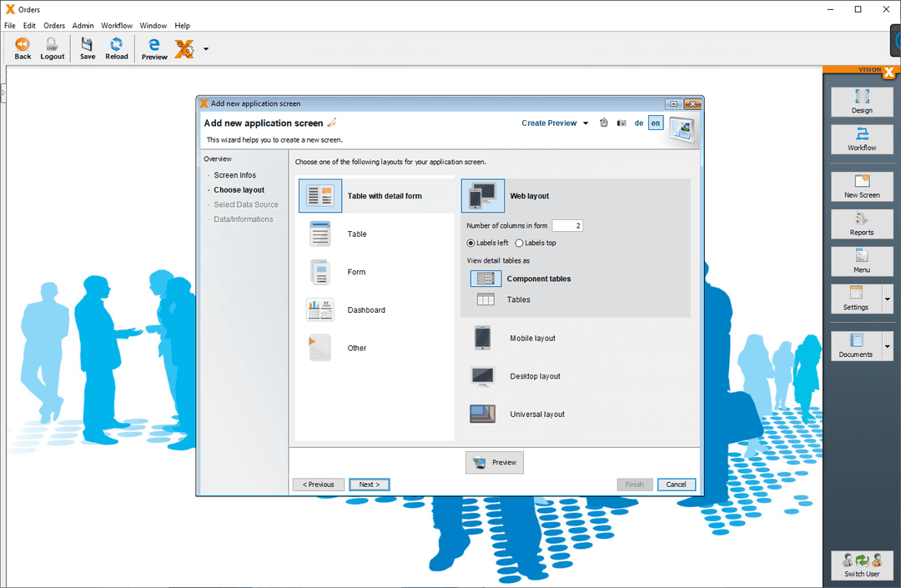Select the Universal layout icon
This screenshot has width=901, height=588.
coord(484,414)
